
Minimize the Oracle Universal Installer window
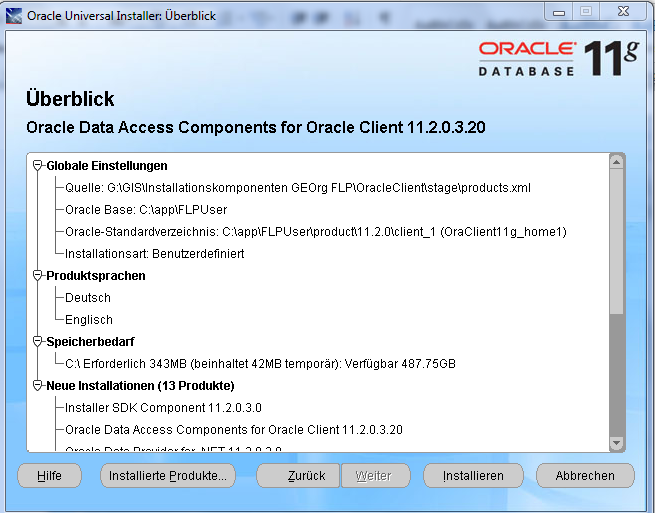[x=559, y=13]
